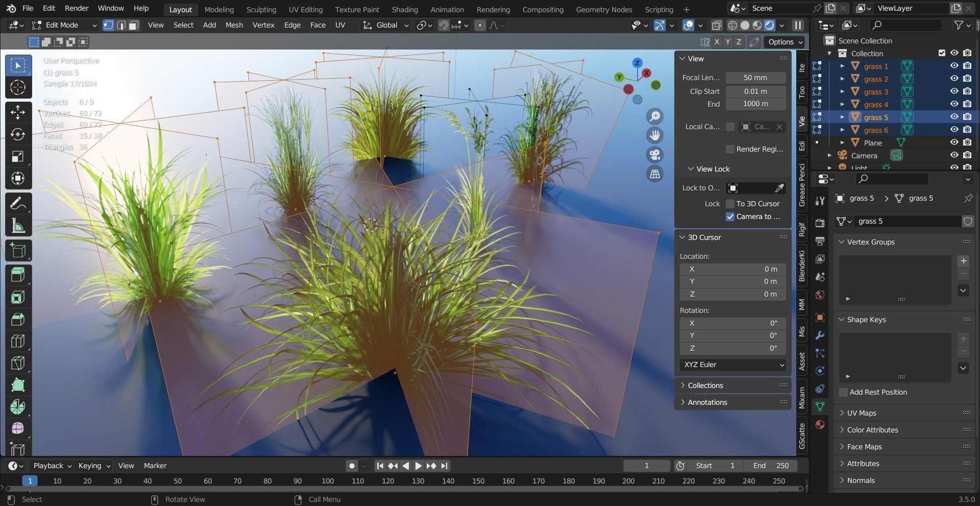The height and width of the screenshot is (506, 980).
Task: Enable face select mode
Action: point(134,25)
